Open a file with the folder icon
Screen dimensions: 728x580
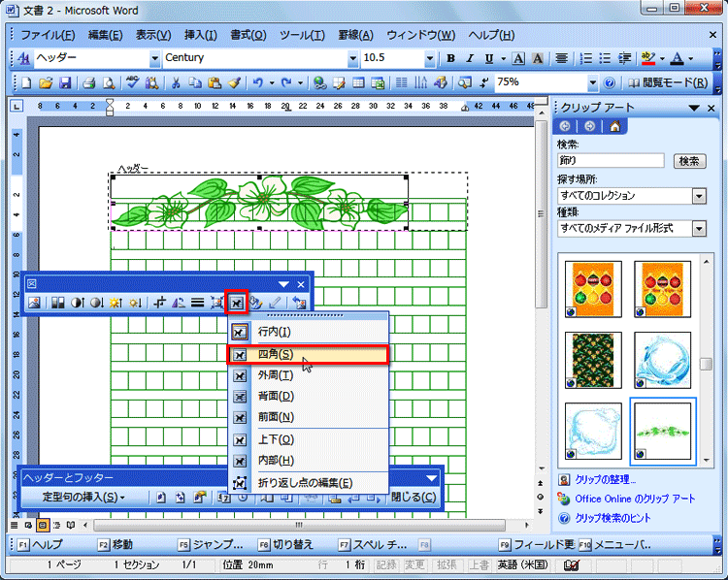click(46, 83)
